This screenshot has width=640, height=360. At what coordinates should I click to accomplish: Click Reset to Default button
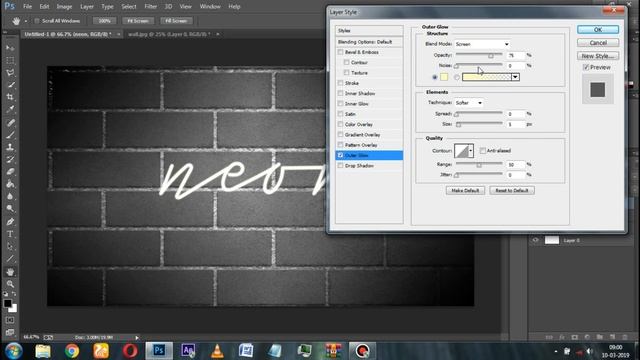click(512, 191)
